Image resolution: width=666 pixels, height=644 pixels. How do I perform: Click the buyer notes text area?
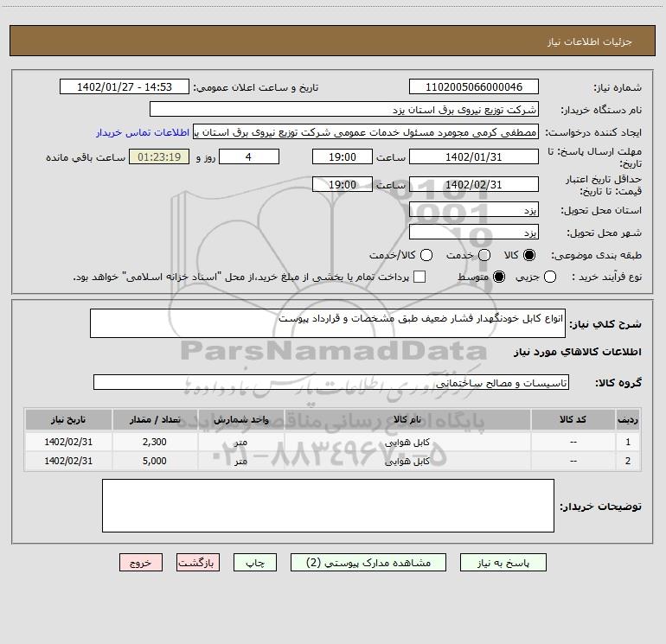click(328, 505)
